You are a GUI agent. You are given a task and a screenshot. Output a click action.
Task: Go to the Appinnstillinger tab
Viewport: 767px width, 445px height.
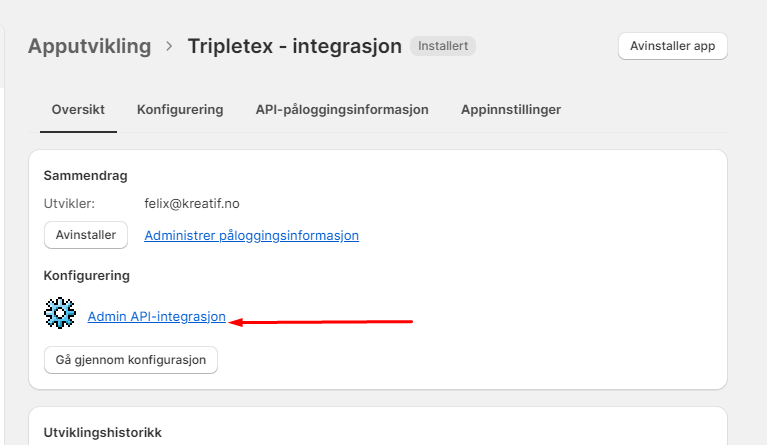511,110
